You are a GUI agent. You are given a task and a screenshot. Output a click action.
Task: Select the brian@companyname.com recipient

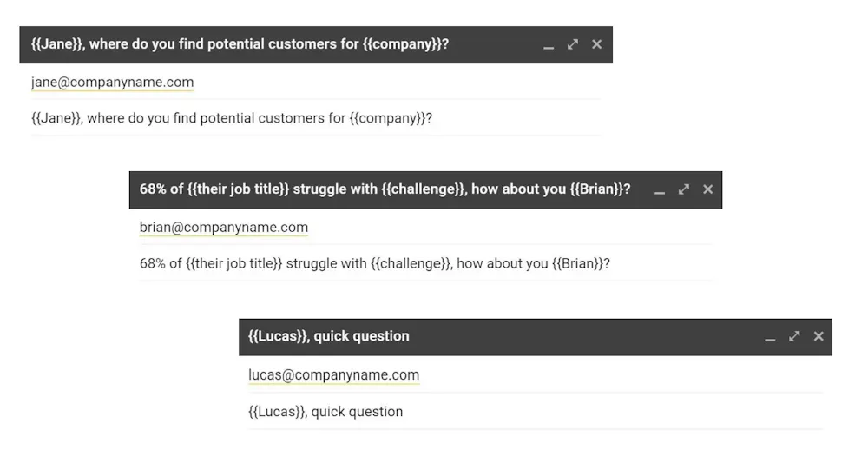223,228
